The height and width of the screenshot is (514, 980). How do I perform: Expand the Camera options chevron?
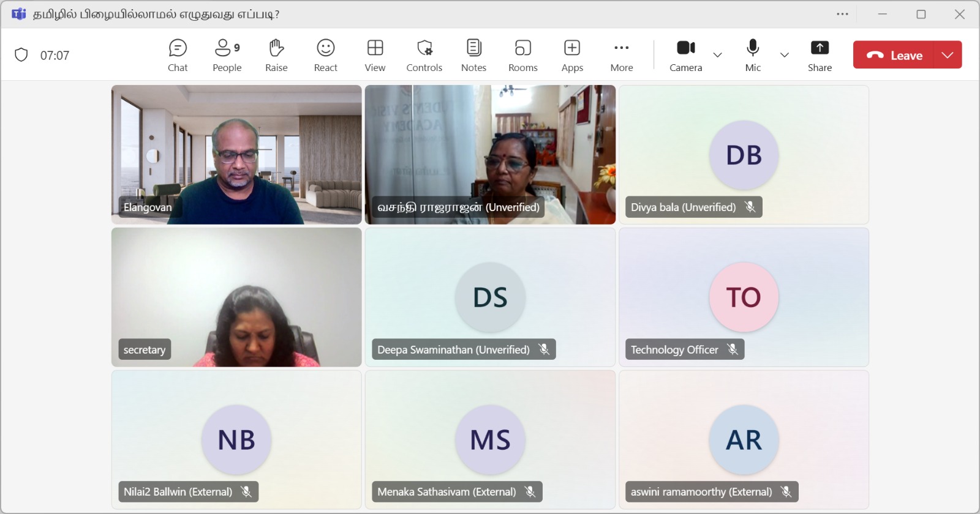(718, 55)
